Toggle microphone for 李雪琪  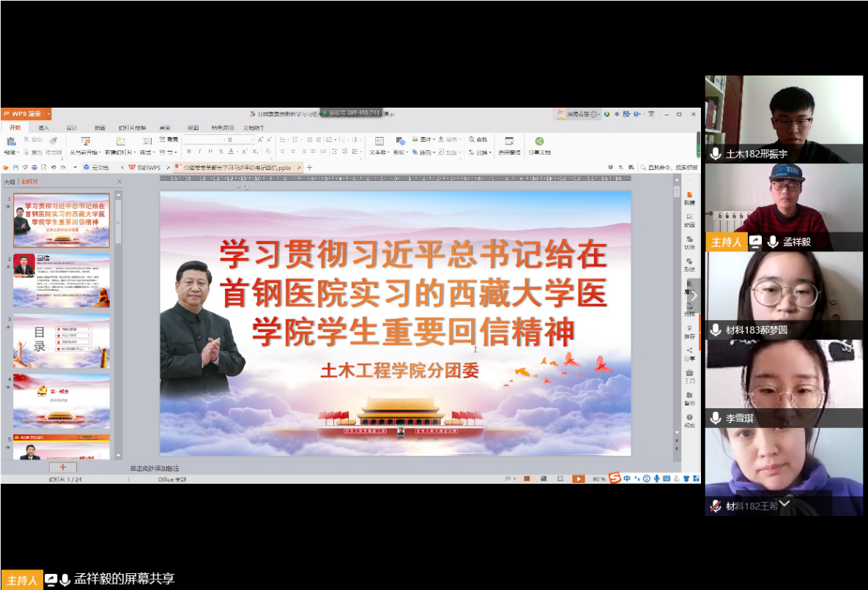[716, 418]
